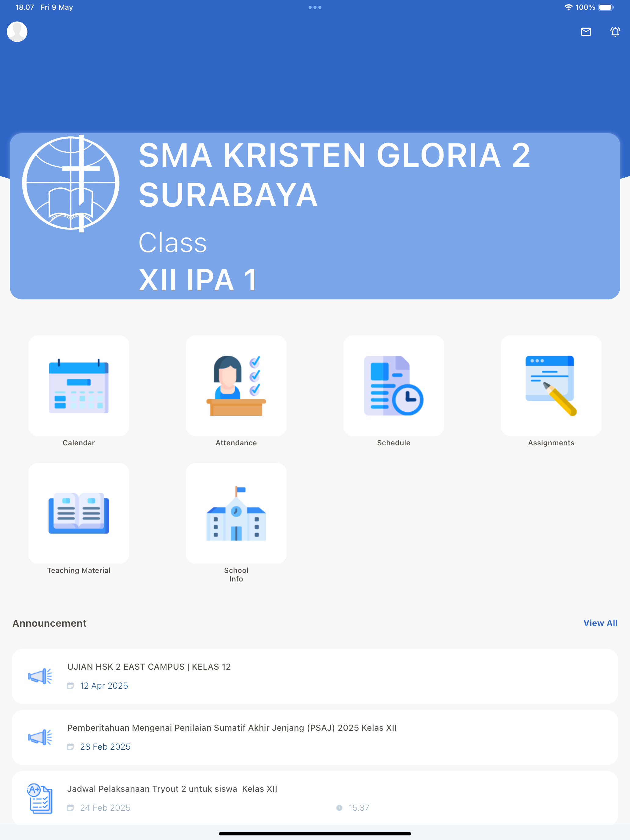Tap the calendar icon beside 28 Feb 2025
The width and height of the screenshot is (630, 840).
pyautogui.click(x=70, y=747)
